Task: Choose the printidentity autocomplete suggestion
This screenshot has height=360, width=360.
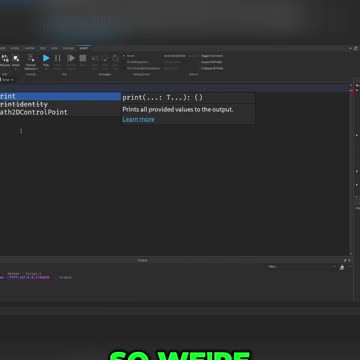Action: tap(60, 104)
